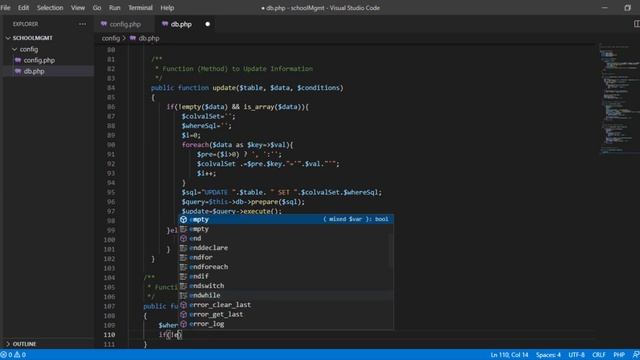
Task: Click on the update function name
Action: pyautogui.click(x=224, y=88)
